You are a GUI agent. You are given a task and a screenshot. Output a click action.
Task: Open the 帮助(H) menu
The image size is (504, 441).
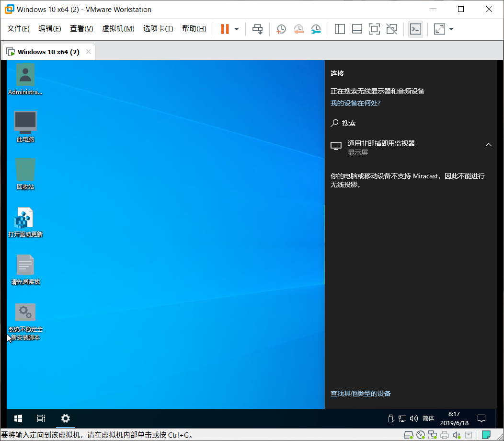tap(194, 29)
